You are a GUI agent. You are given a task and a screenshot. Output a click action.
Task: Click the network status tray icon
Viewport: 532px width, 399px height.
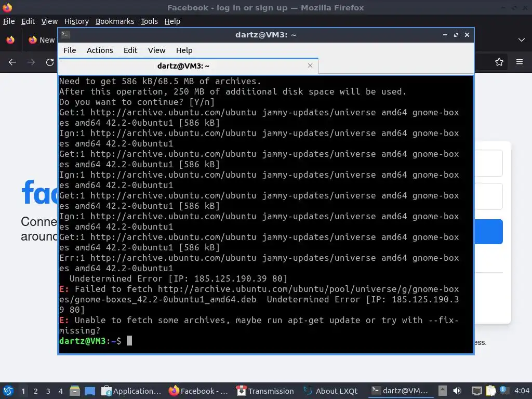(477, 391)
